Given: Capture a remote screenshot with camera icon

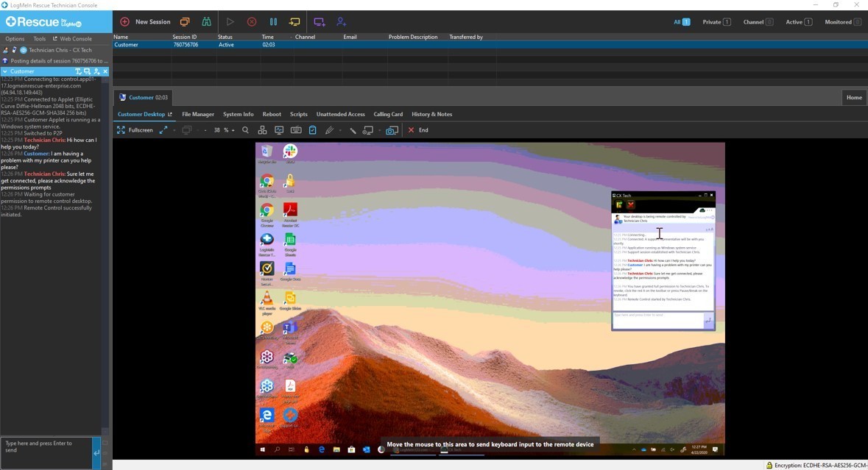Looking at the screenshot, I should pyautogui.click(x=392, y=130).
